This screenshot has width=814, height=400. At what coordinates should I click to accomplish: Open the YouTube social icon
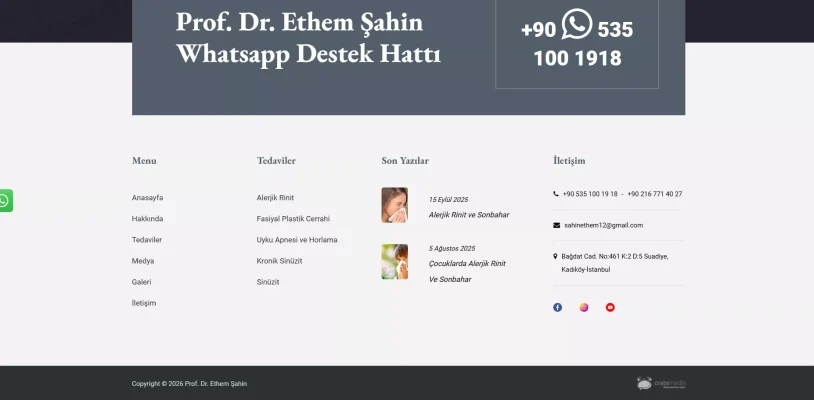[610, 307]
